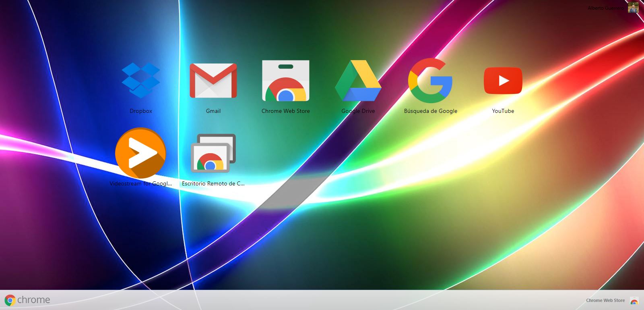The image size is (644, 310).
Task: Open the Dropbox app icon
Action: coord(141,80)
